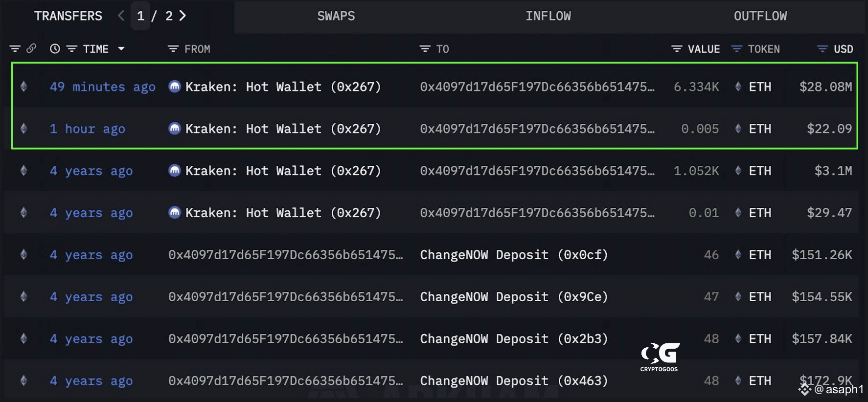Go to previous transfers page chevron
The width and height of the screenshot is (868, 402).
(x=121, y=16)
